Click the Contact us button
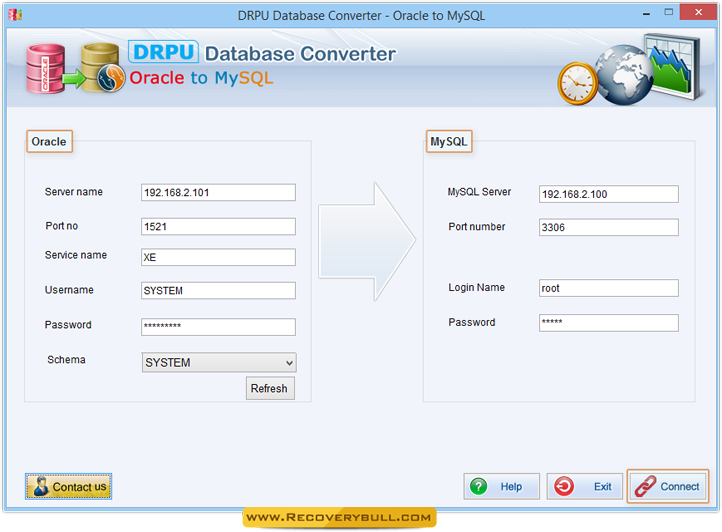 [69, 486]
